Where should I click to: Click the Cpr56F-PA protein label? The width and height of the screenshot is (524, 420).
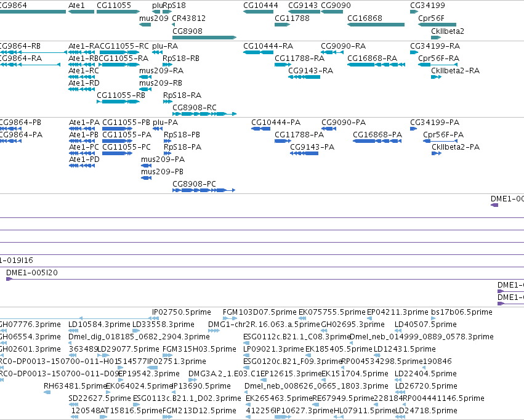point(443,135)
